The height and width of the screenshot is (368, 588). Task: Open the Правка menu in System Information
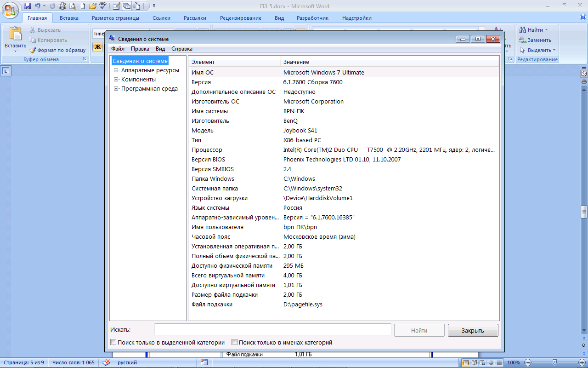140,49
